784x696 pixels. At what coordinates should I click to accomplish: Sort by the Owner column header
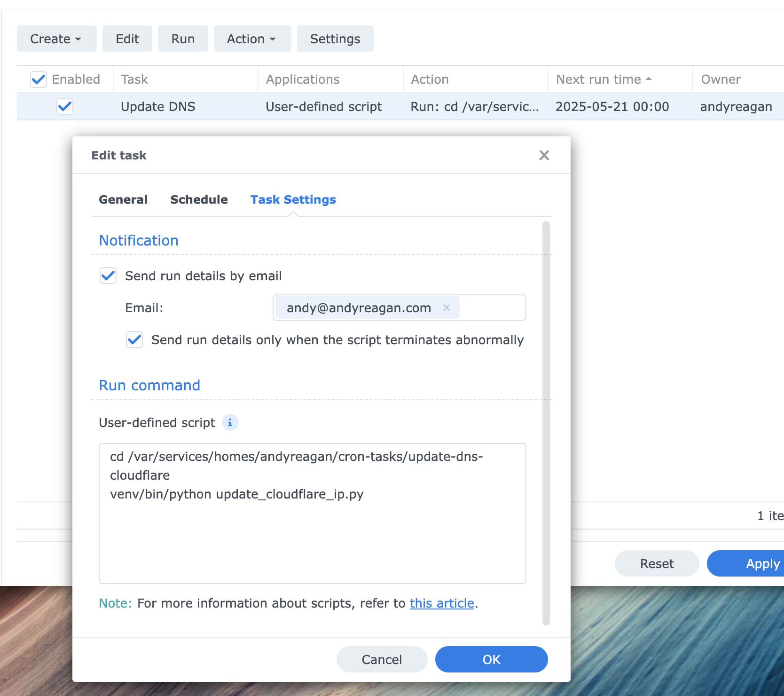(738, 79)
